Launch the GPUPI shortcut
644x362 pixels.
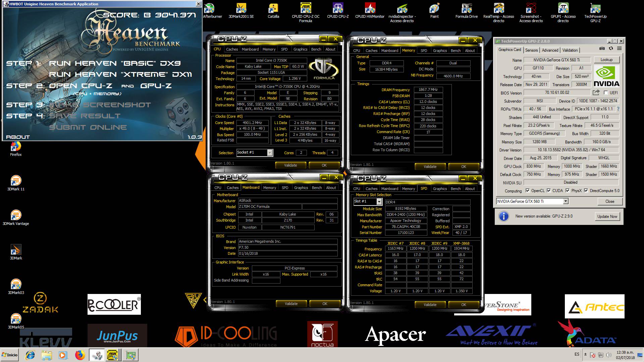coord(563,13)
